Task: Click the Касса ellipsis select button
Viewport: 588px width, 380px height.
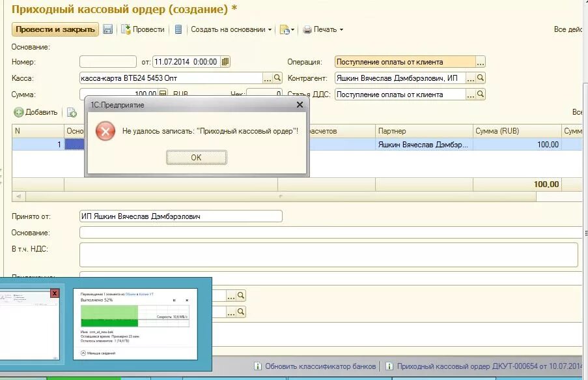Action: [x=268, y=78]
